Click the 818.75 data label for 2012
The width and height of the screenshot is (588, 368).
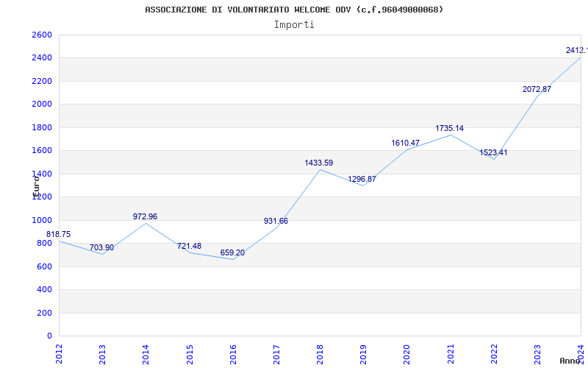[x=58, y=234]
